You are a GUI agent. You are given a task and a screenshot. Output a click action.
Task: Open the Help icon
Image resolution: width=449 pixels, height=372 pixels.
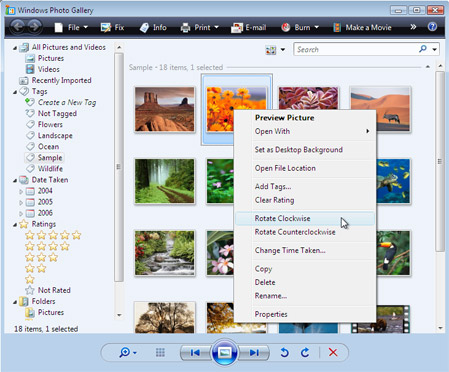[432, 27]
